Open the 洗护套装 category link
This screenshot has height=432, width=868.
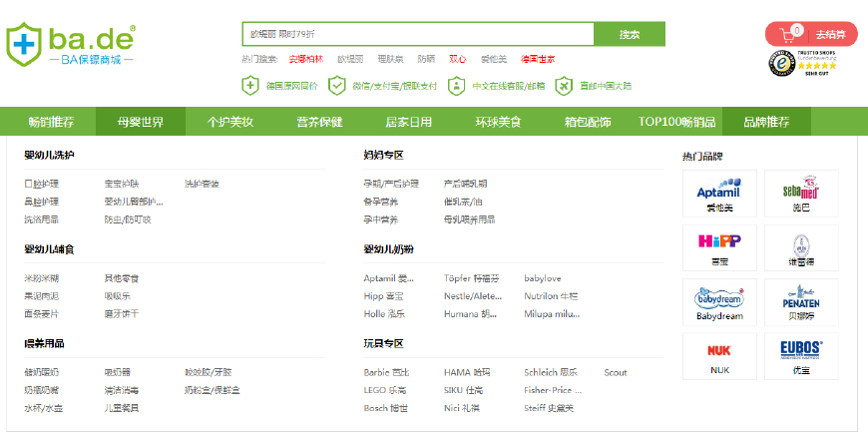coord(203,184)
